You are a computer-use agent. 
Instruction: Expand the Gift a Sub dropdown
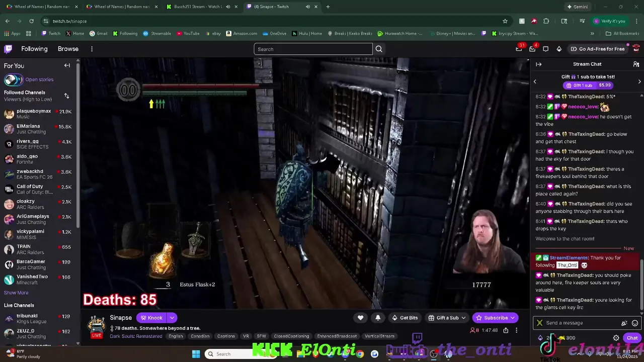463,318
